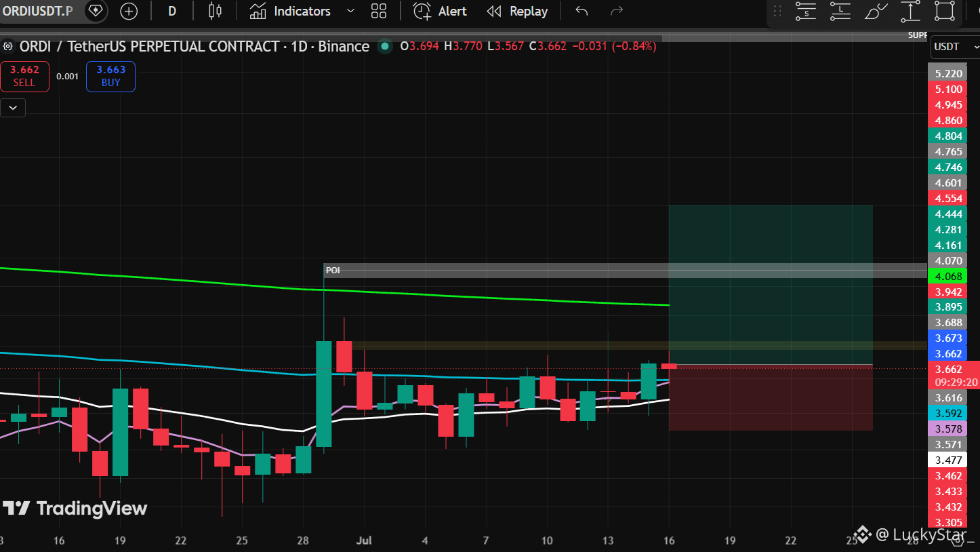Expand the collapsed indicator legend chevron
Screen dimensions: 980x552
pos(13,107)
